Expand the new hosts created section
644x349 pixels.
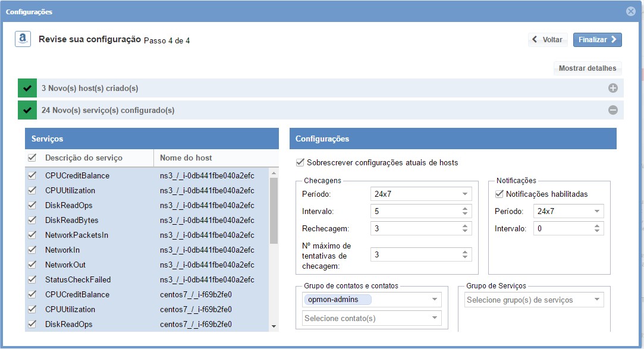(x=612, y=88)
